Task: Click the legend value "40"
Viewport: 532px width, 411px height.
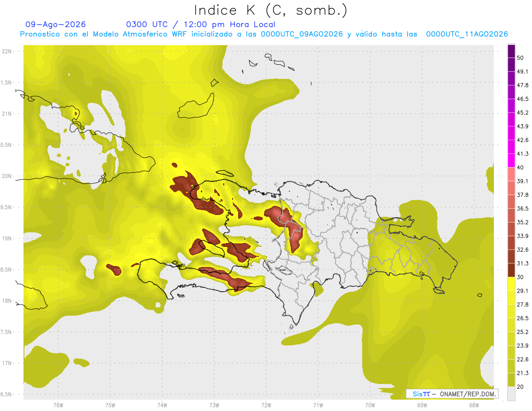Action: 520,168
